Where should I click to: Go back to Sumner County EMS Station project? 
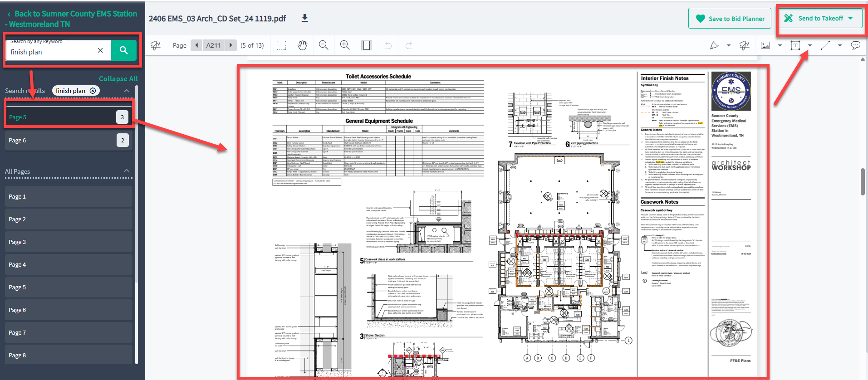(x=72, y=19)
